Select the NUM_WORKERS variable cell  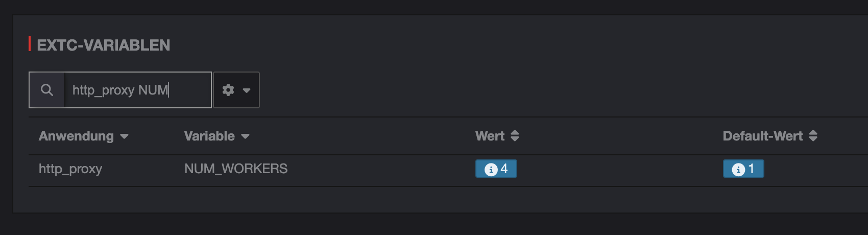click(236, 169)
